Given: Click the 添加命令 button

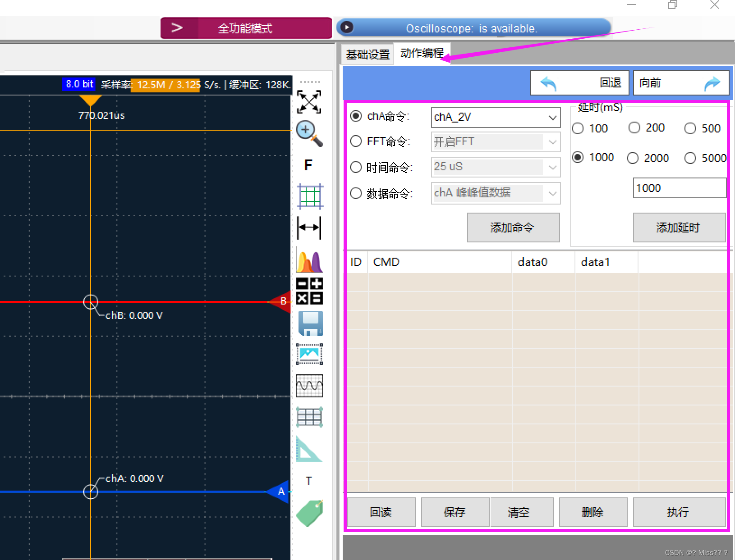Looking at the screenshot, I should tap(513, 228).
